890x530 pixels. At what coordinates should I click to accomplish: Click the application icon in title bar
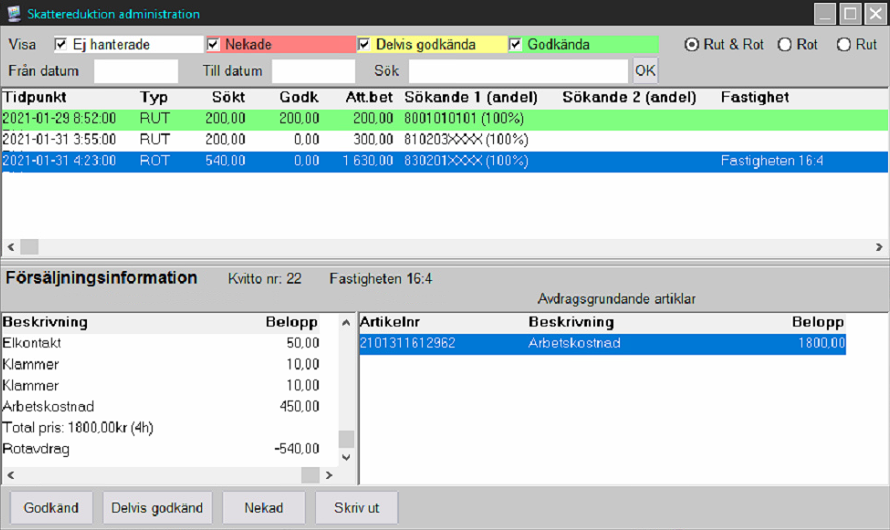pos(14,14)
